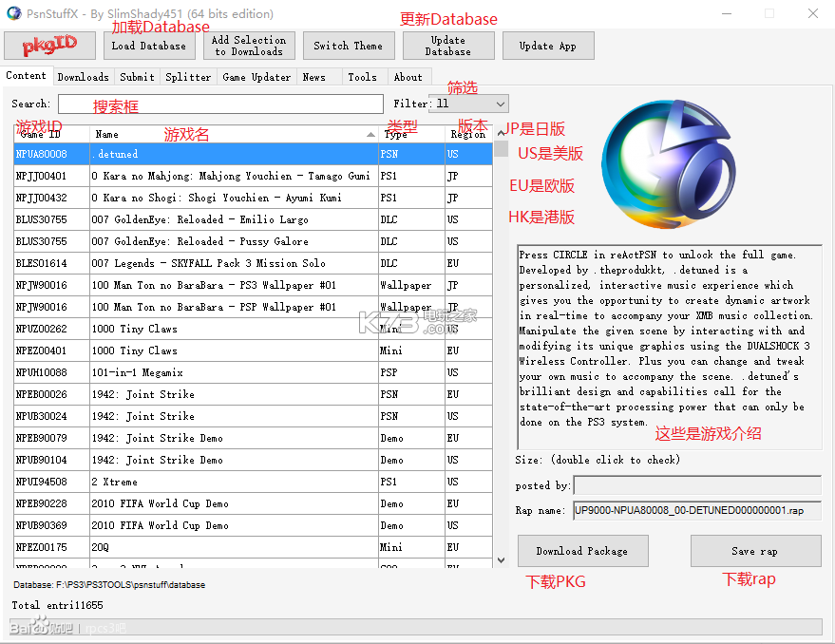Viewport: 835px width, 644px height.
Task: Switch to the Downloads tab
Action: pos(83,77)
